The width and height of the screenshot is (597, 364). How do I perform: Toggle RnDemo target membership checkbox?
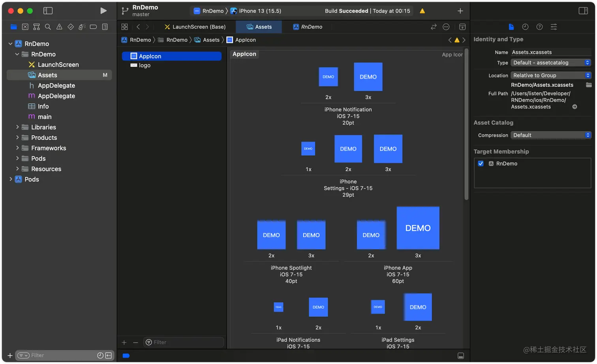tap(481, 163)
